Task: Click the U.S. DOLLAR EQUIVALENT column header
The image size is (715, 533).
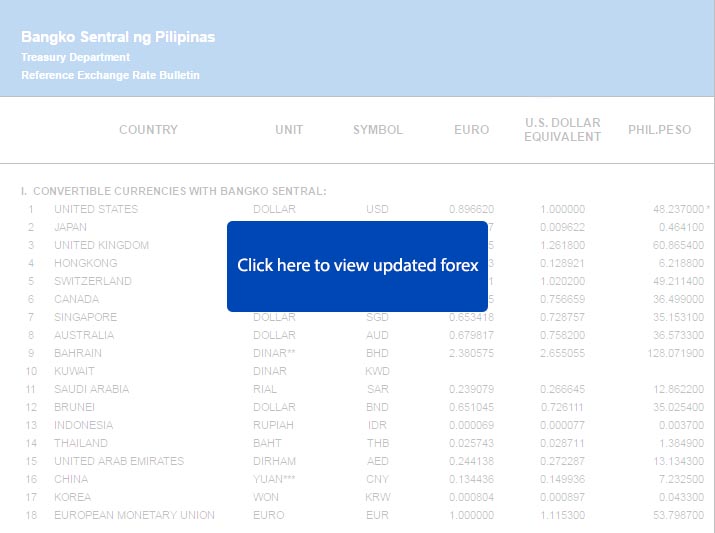Action: [x=562, y=130]
